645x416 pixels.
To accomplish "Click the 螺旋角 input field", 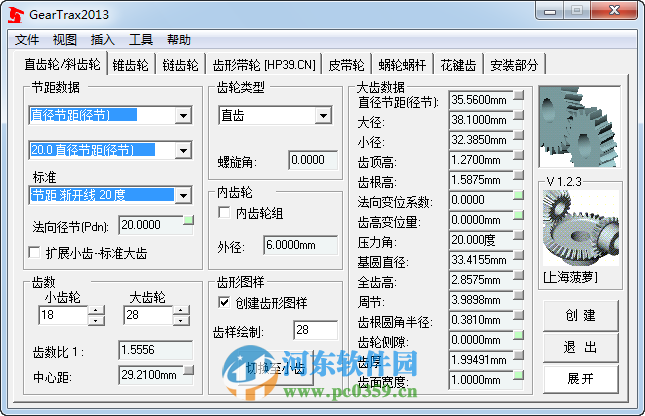I will [x=313, y=160].
